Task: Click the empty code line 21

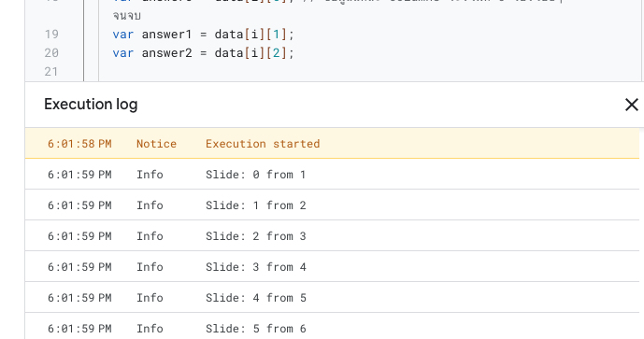Action: pyautogui.click(x=369, y=72)
